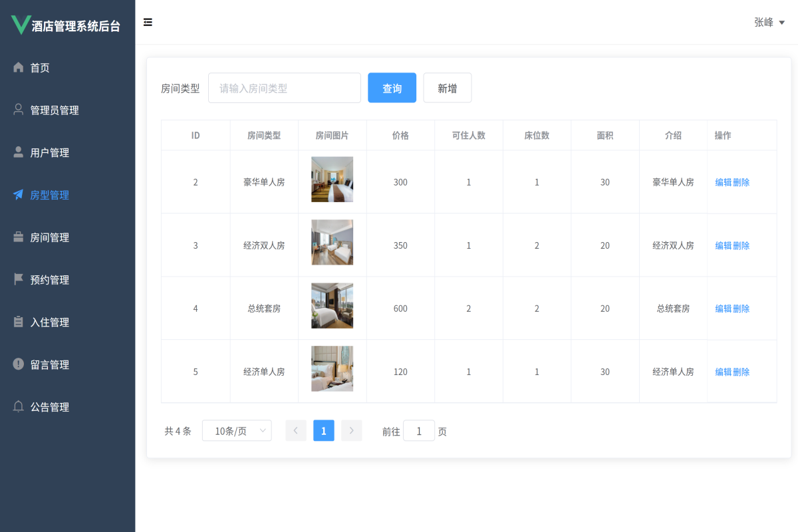The image size is (798, 532).
Task: Collapse the sidebar with the hamburger icon
Action: (147, 22)
